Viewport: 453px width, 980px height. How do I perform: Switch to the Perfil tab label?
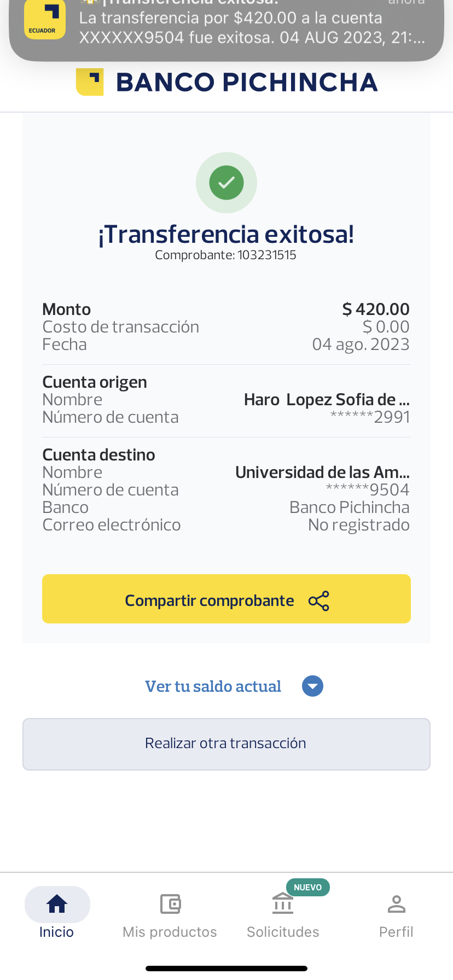point(396,932)
